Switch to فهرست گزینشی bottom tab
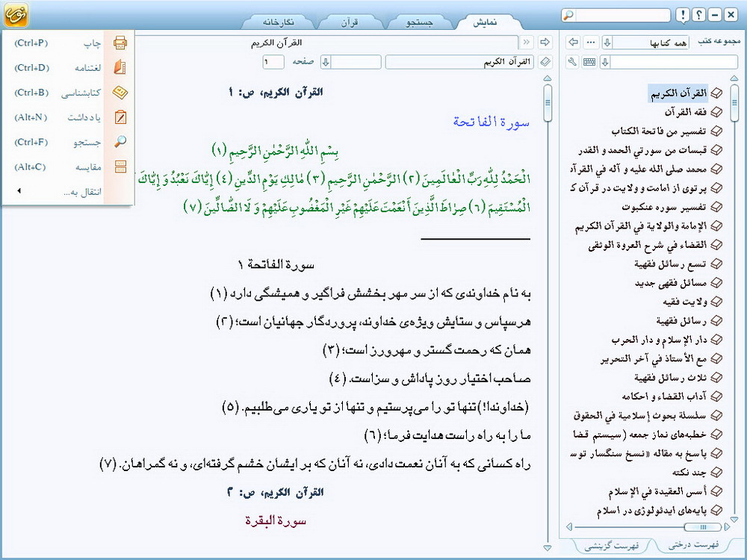 point(604,546)
